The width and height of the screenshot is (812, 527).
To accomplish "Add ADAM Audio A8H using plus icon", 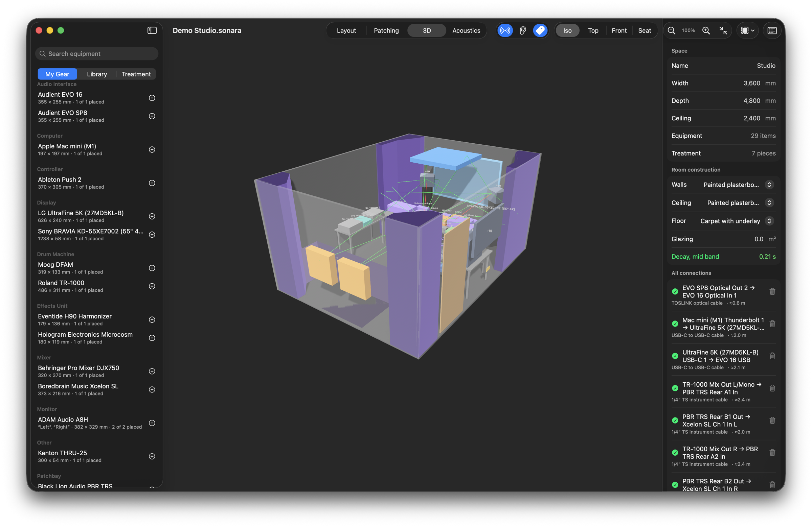I will point(152,423).
